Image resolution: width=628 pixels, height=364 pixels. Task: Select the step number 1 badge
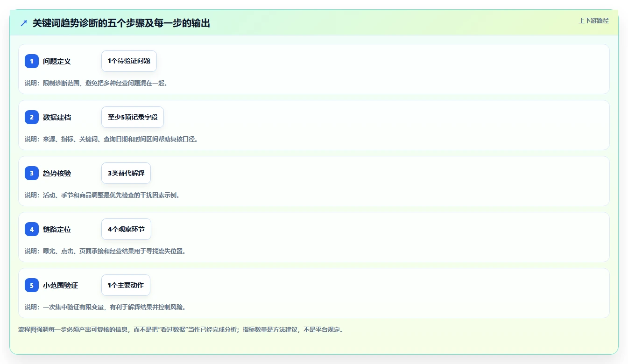click(32, 61)
